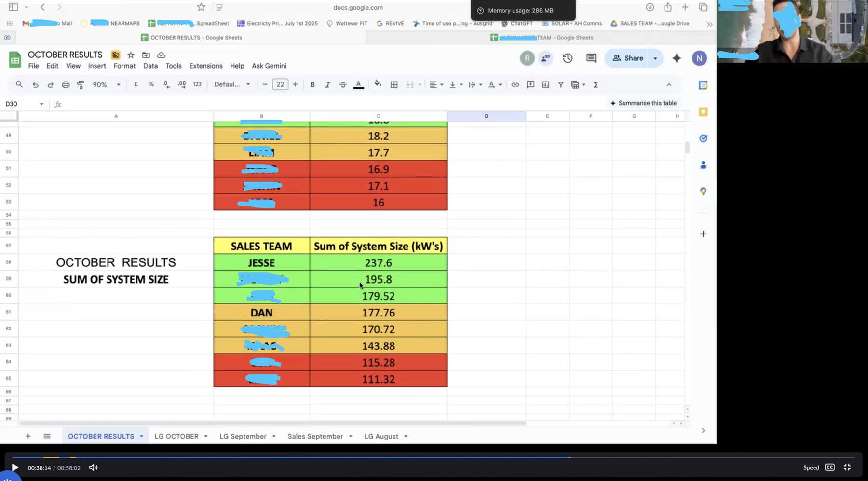868x481 pixels.
Task: Open Google Tasks side panel icon
Action: pos(703,138)
